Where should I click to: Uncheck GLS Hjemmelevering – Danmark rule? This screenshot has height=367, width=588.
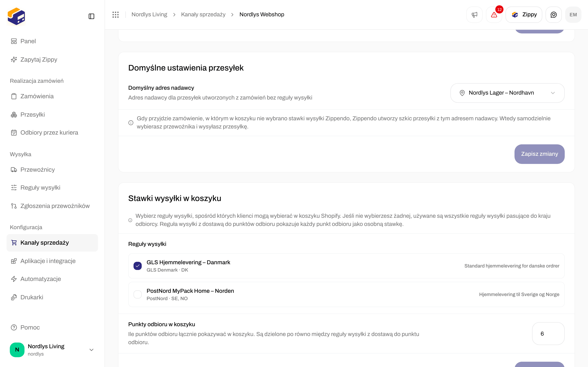click(138, 266)
